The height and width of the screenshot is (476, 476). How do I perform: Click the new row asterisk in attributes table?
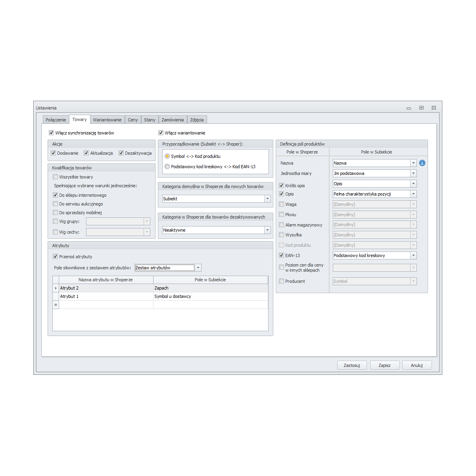[x=56, y=305]
